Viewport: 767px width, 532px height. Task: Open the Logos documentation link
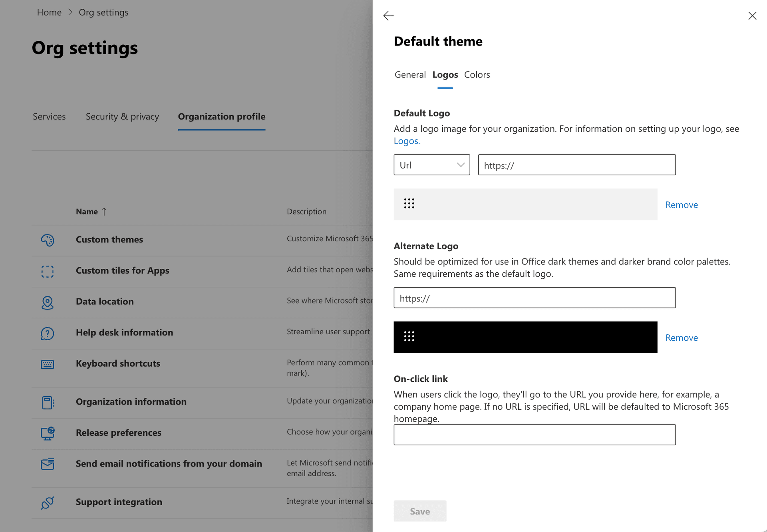[406, 141]
